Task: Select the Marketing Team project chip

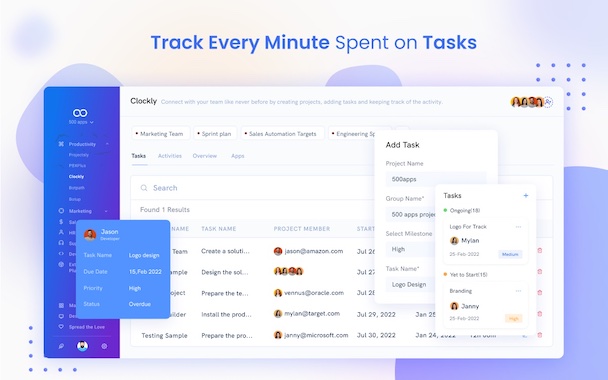Action: (x=161, y=133)
